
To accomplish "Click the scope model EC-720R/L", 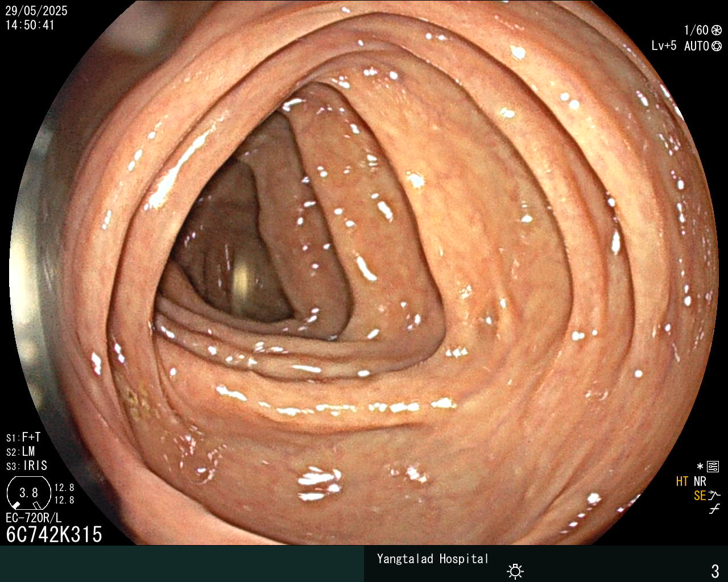I will [x=34, y=518].
